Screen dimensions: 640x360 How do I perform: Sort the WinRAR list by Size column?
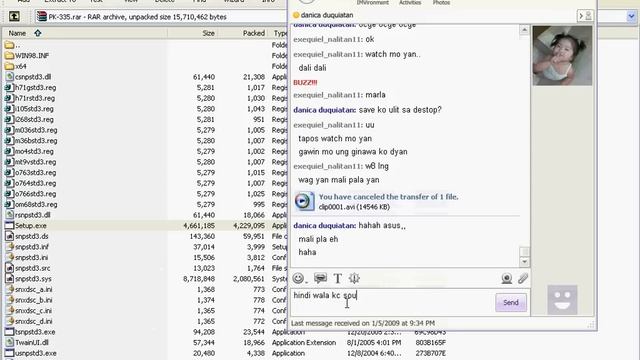tap(208, 33)
